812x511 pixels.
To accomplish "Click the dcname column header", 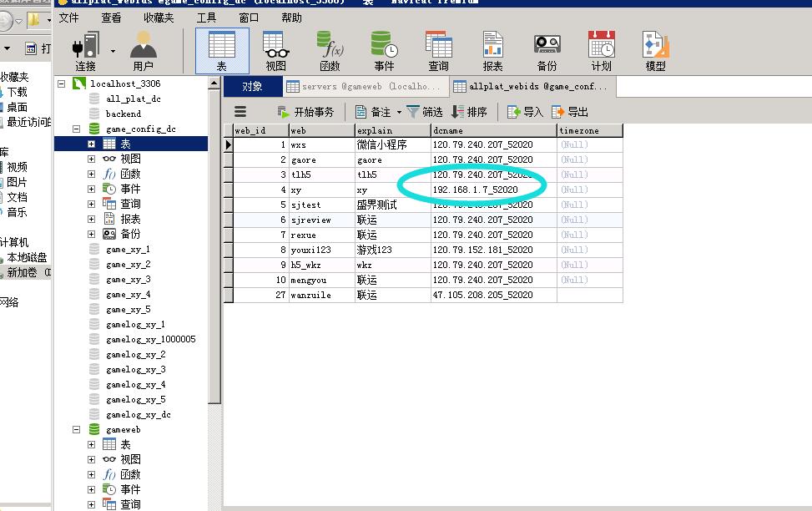I will pos(492,130).
